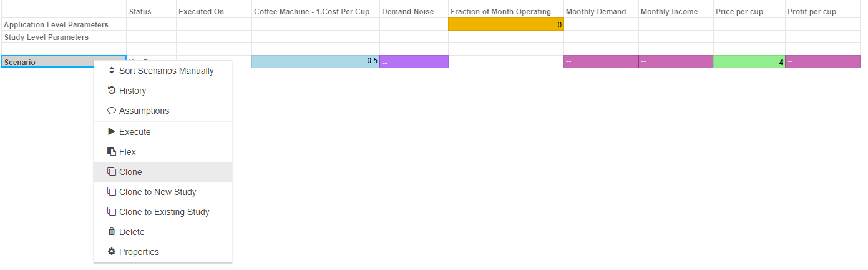Screen dimensions: 868x270
Task: Click the Monthly Demand column header
Action: (596, 12)
